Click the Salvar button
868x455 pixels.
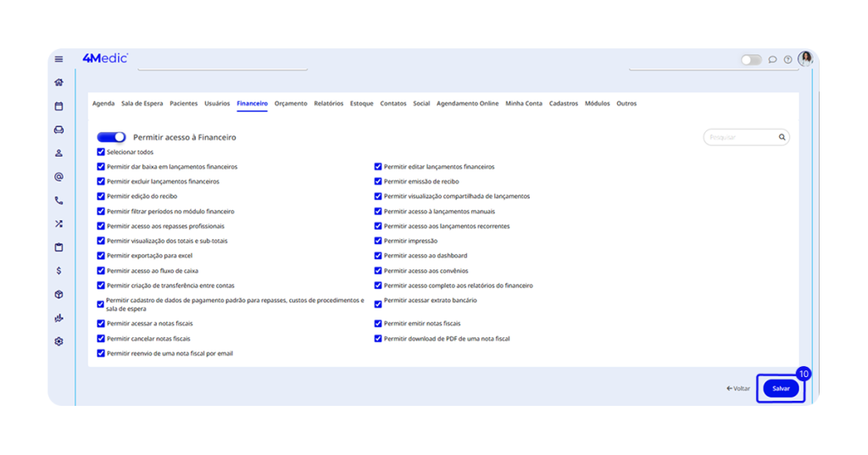pyautogui.click(x=781, y=388)
